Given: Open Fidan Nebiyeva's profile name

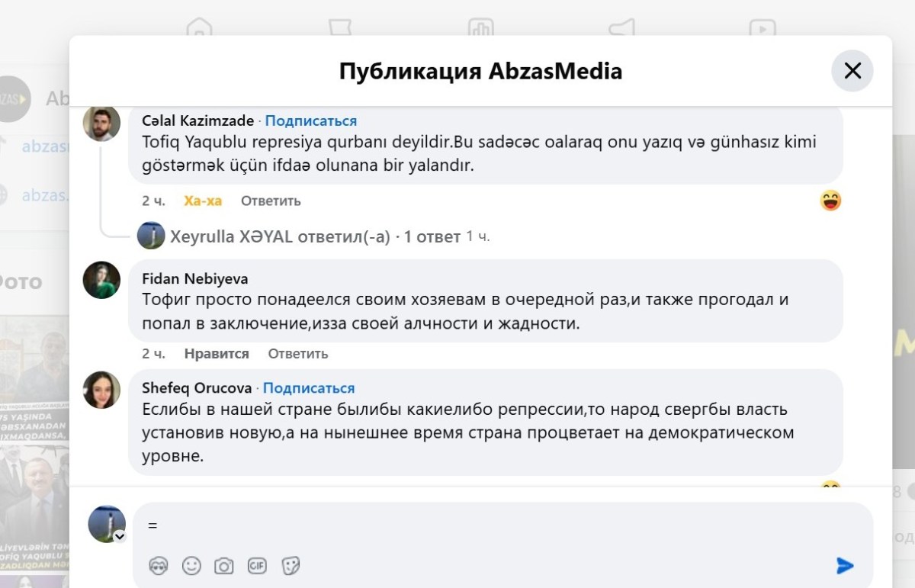Looking at the screenshot, I should coord(195,279).
